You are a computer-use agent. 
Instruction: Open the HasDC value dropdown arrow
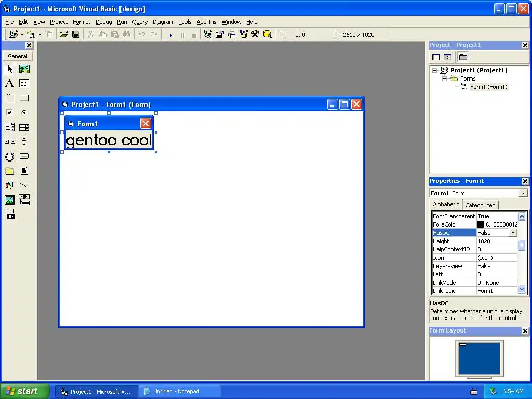[513, 233]
